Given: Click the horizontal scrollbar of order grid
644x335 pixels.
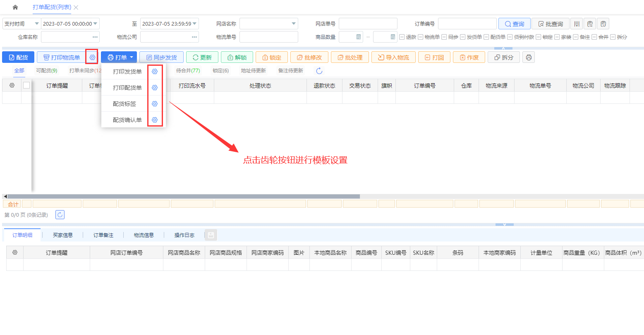Looking at the screenshot, I should click(184, 196).
